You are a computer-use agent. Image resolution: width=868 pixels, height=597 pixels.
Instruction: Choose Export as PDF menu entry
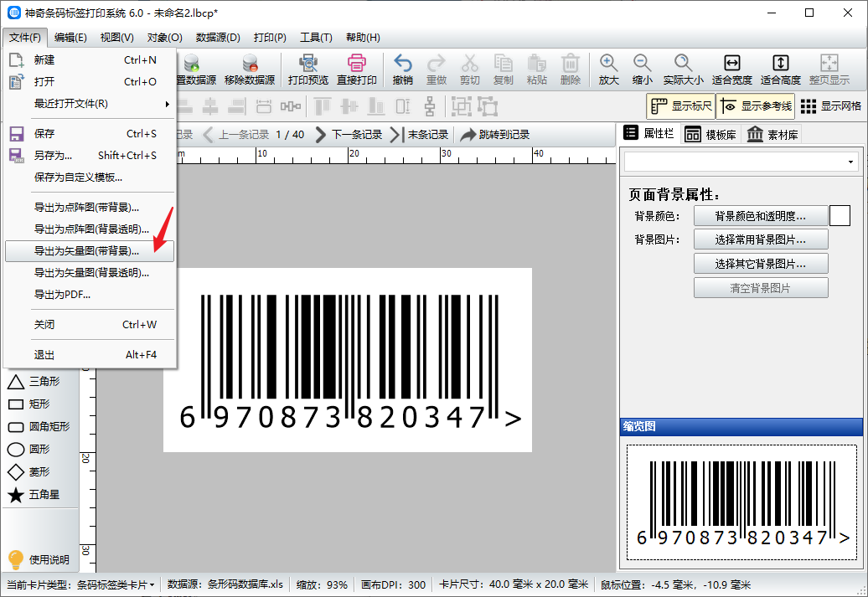click(90, 295)
